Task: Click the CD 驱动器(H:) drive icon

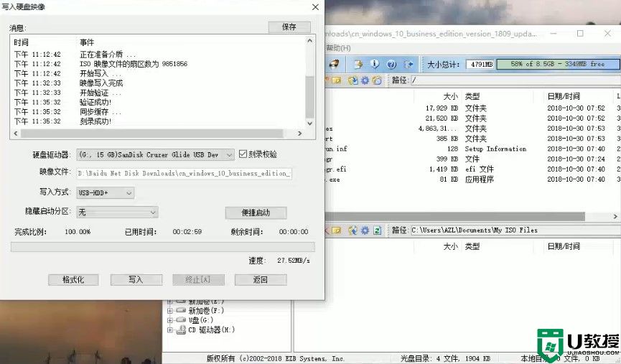Action: tap(181, 330)
